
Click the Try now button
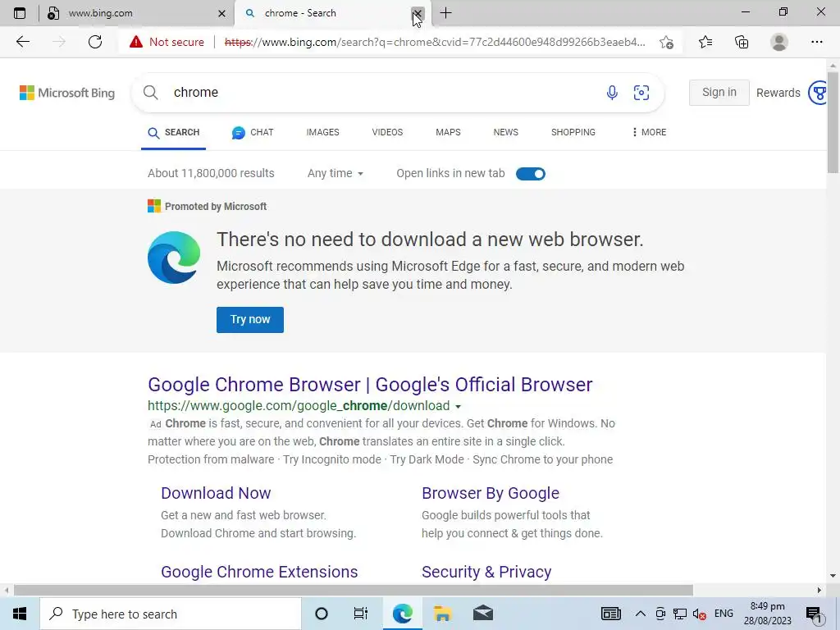pos(250,320)
